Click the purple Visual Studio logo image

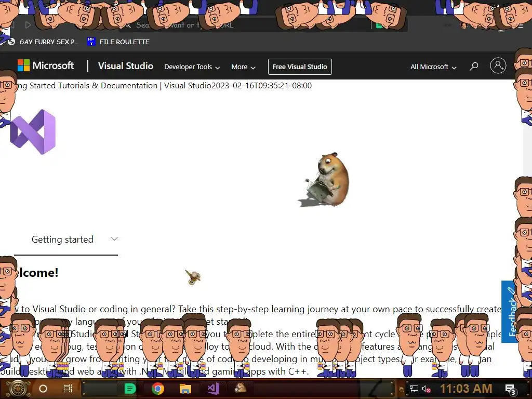coord(33,131)
